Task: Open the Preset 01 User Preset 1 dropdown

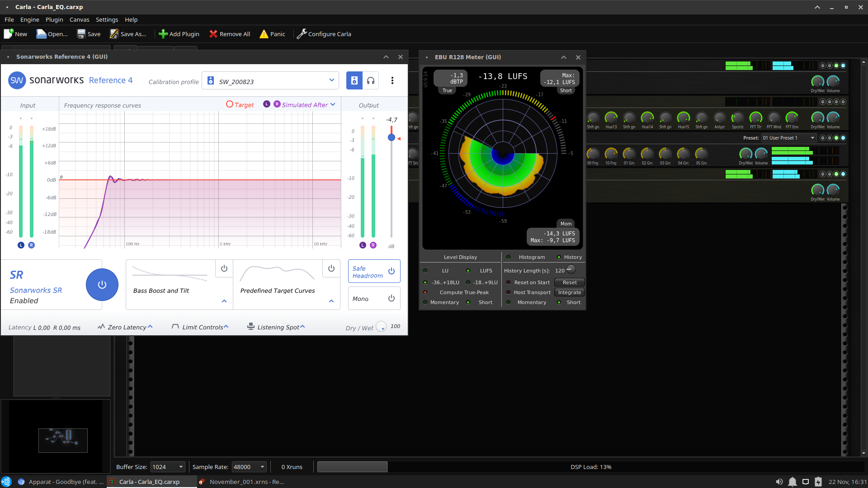Action: click(x=788, y=138)
